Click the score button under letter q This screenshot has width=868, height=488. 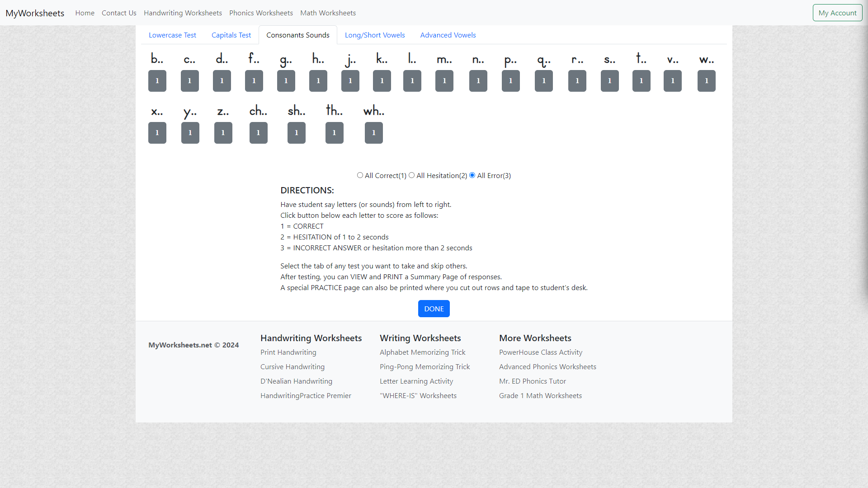pos(544,81)
